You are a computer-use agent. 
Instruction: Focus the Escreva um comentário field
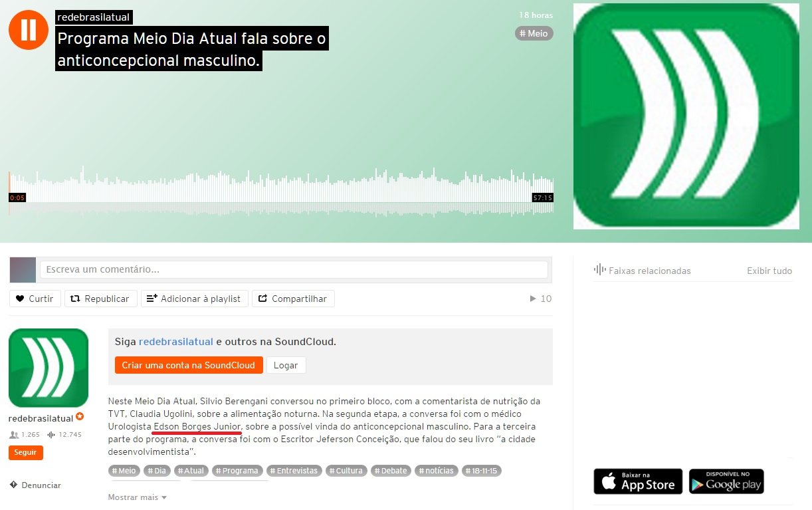point(294,269)
